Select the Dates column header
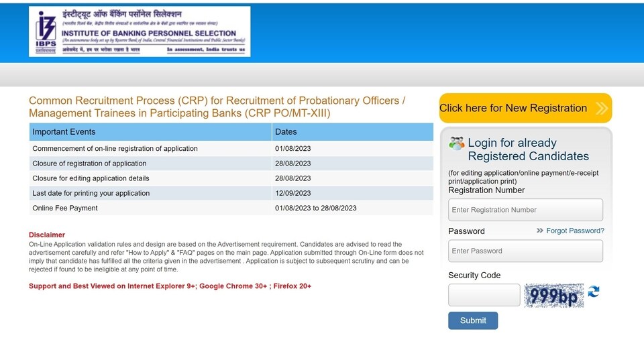 click(352, 132)
